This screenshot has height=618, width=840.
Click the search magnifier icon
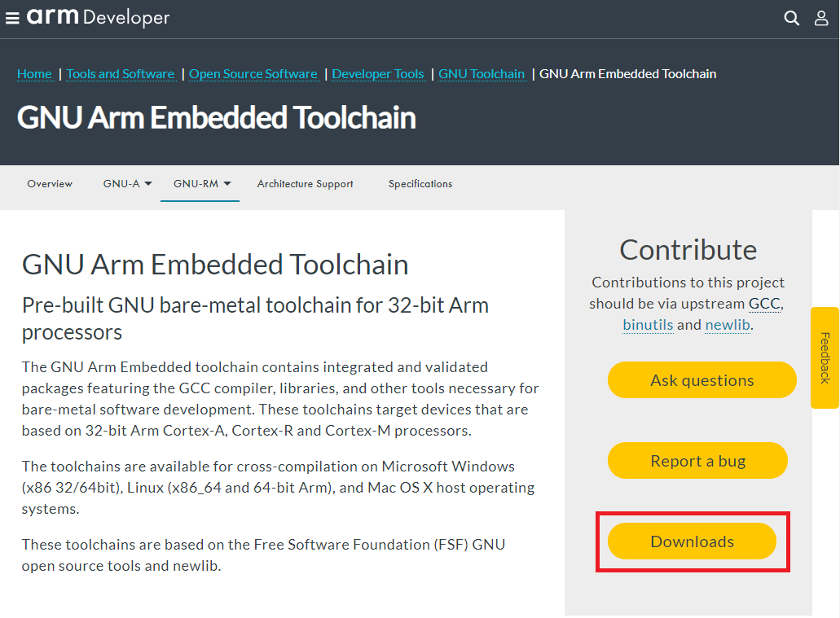coord(791,18)
